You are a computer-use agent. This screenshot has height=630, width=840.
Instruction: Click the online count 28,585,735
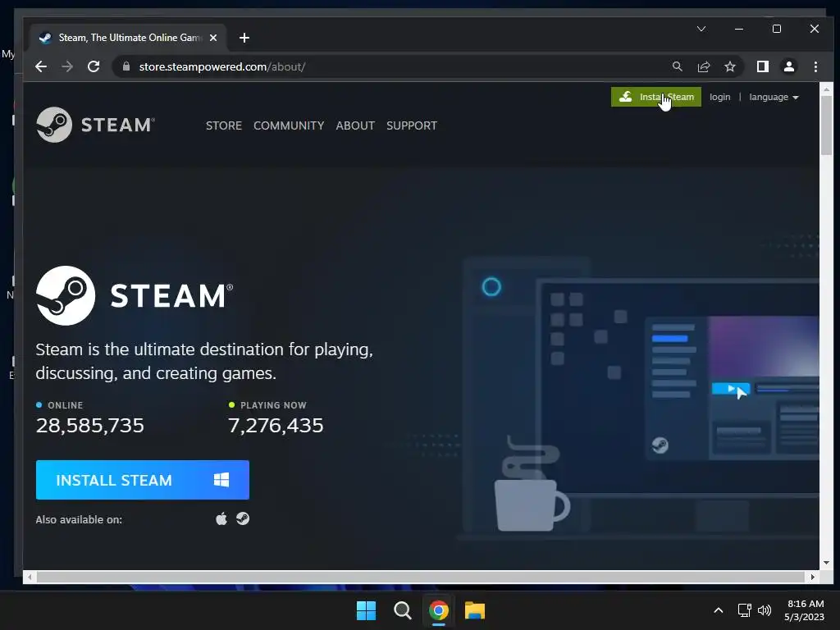tap(90, 426)
